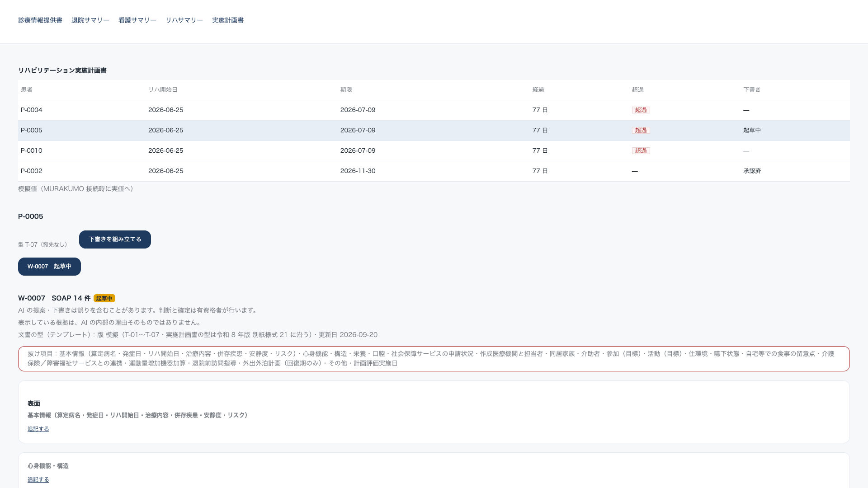Open the W-0007 起草中 draft button

[x=49, y=267]
